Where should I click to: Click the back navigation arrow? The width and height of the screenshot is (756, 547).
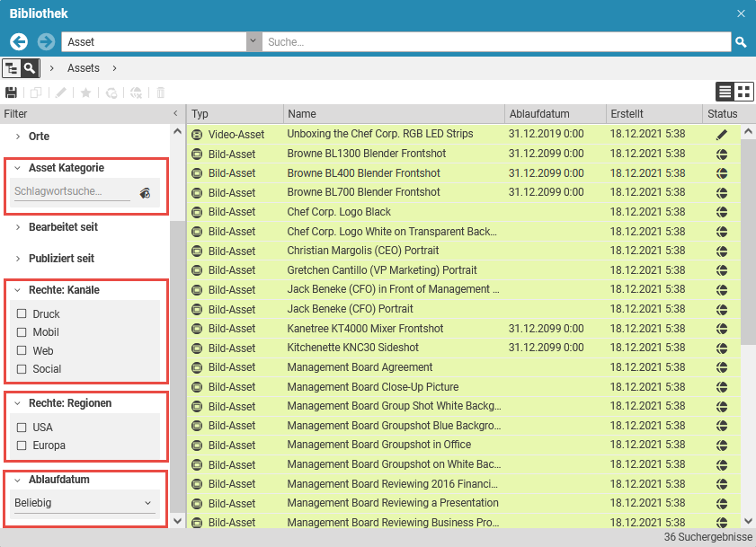[x=19, y=42]
